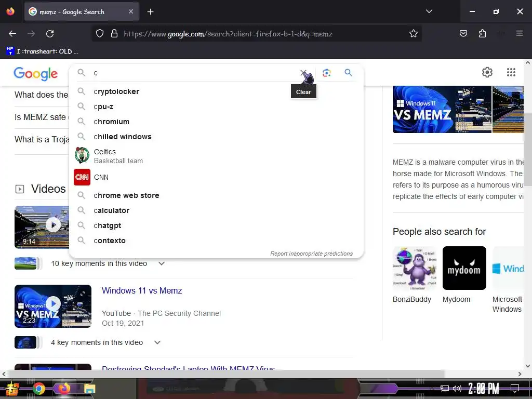Close the memz Google Search tab

click(x=131, y=11)
